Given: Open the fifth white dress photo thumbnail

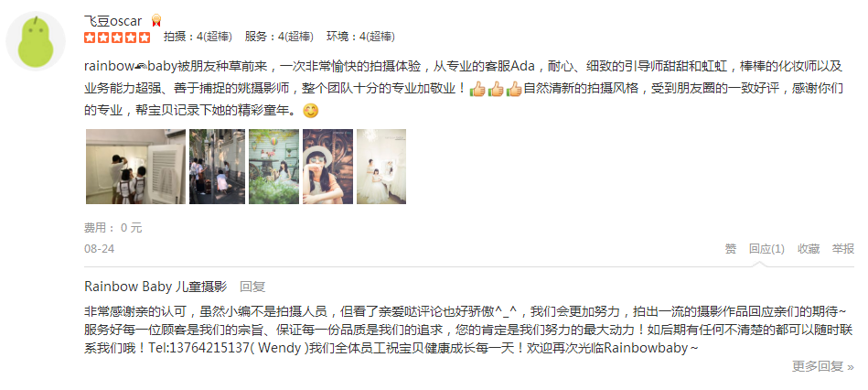Looking at the screenshot, I should point(381,167).
